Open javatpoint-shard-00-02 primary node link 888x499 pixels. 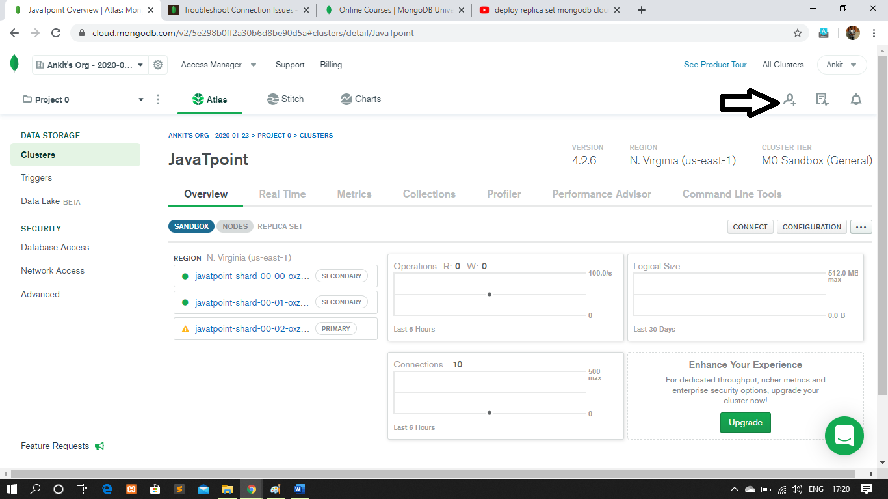click(x=252, y=329)
